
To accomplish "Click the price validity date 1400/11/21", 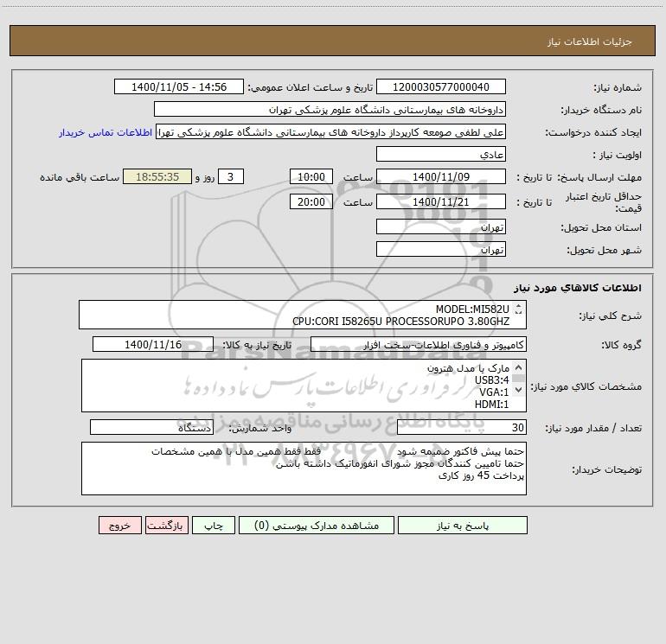I will [441, 201].
